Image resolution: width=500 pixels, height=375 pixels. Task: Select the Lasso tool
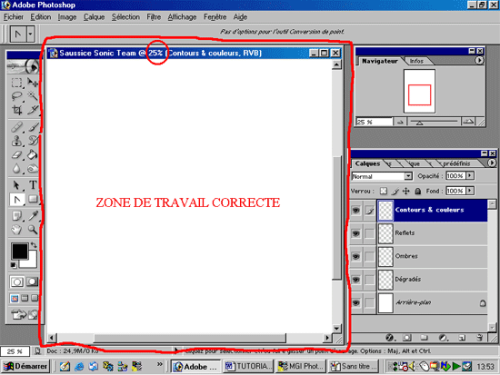click(x=17, y=96)
